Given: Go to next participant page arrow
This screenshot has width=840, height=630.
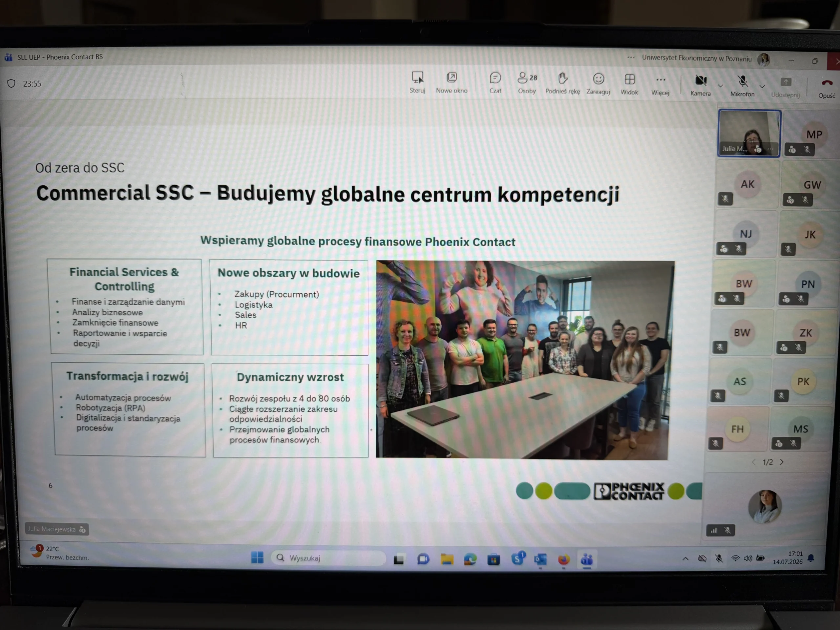Looking at the screenshot, I should point(782,462).
